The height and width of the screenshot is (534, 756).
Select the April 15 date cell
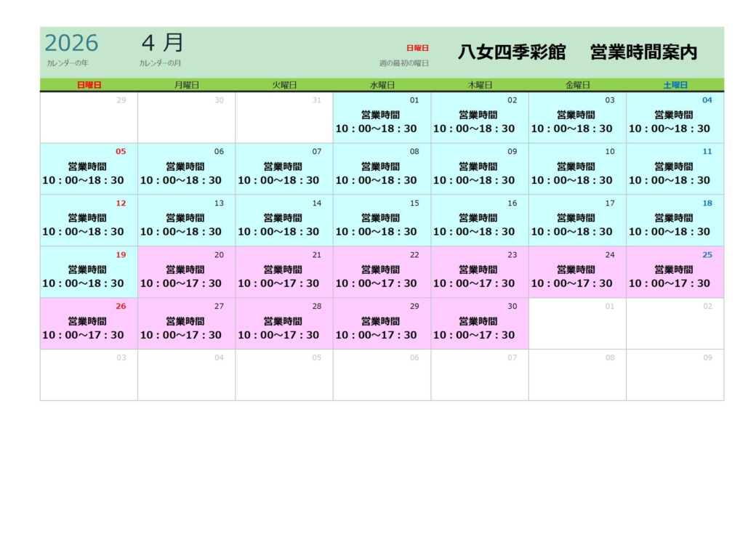[x=382, y=221]
